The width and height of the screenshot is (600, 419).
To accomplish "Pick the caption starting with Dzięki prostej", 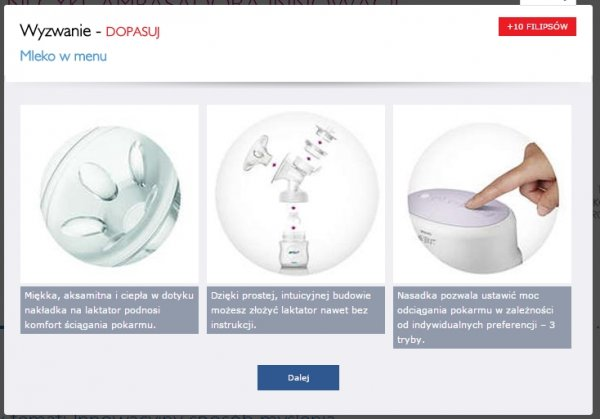I will pos(296,310).
